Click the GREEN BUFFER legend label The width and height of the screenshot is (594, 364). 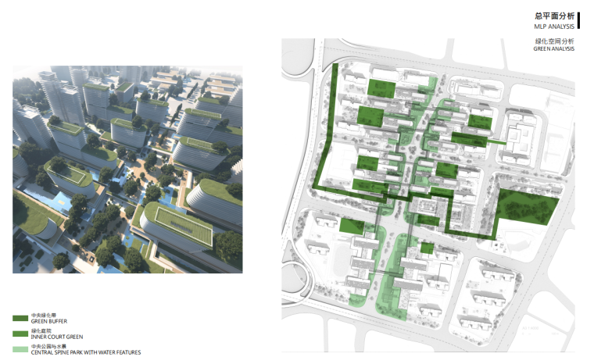pos(50,321)
